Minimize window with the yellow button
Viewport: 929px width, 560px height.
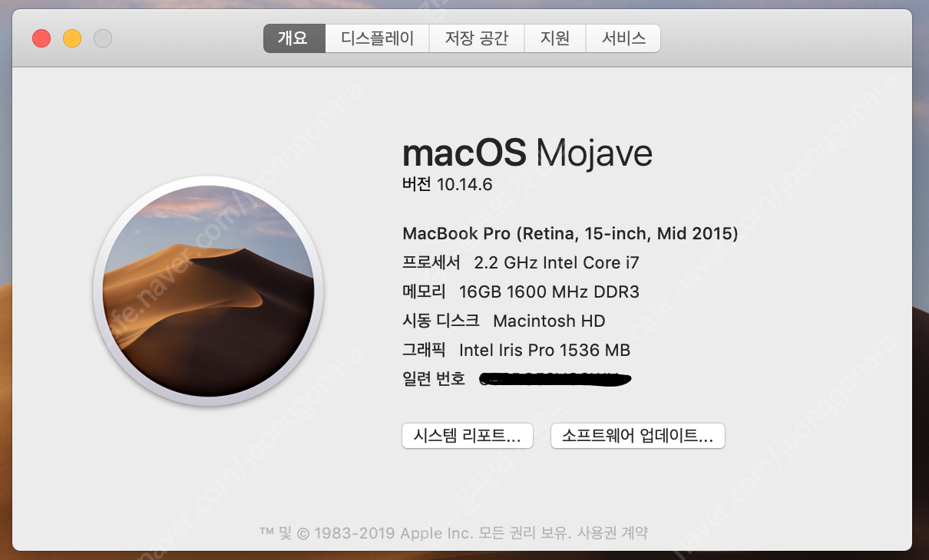coord(72,38)
